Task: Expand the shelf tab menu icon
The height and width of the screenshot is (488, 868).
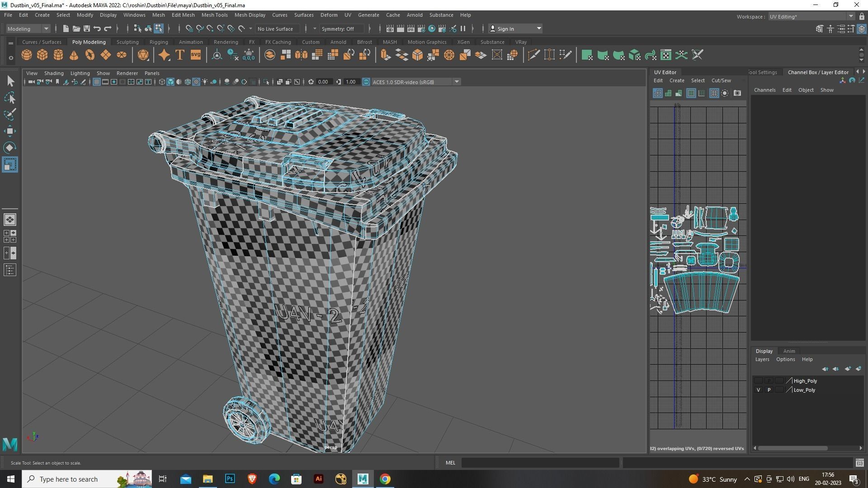Action: (x=10, y=43)
